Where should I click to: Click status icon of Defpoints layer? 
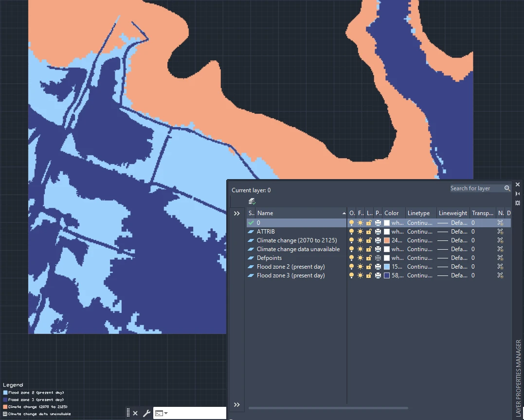[x=251, y=258]
